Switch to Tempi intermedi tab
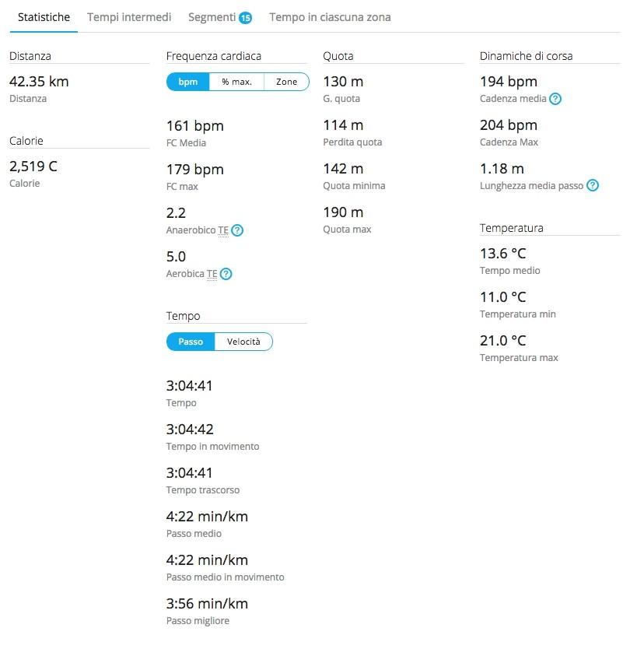The height and width of the screenshot is (649, 644). (x=129, y=17)
